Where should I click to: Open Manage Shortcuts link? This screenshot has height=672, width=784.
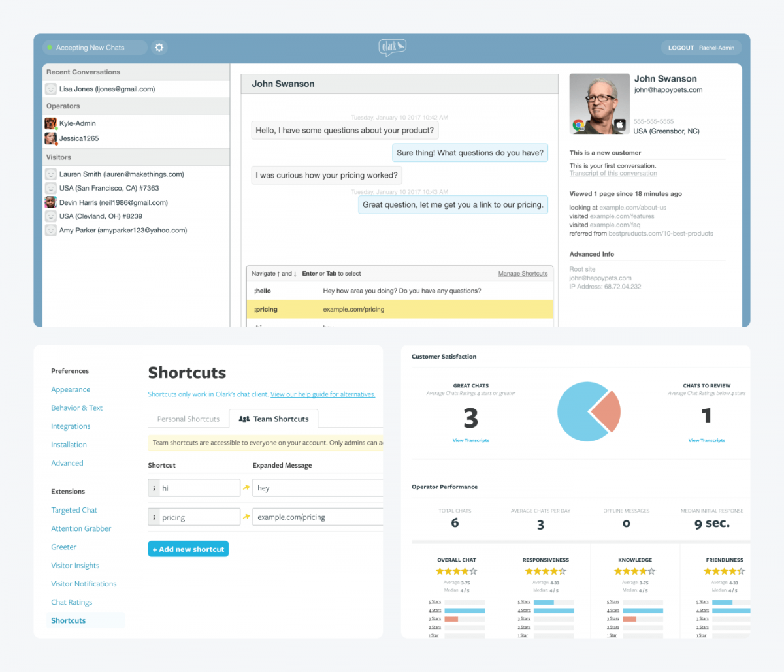pos(523,274)
